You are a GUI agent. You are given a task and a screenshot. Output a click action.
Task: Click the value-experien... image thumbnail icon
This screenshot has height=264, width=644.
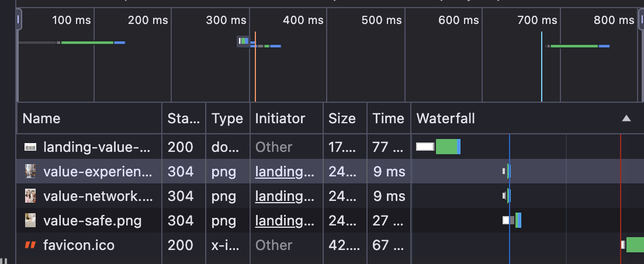tap(30, 171)
